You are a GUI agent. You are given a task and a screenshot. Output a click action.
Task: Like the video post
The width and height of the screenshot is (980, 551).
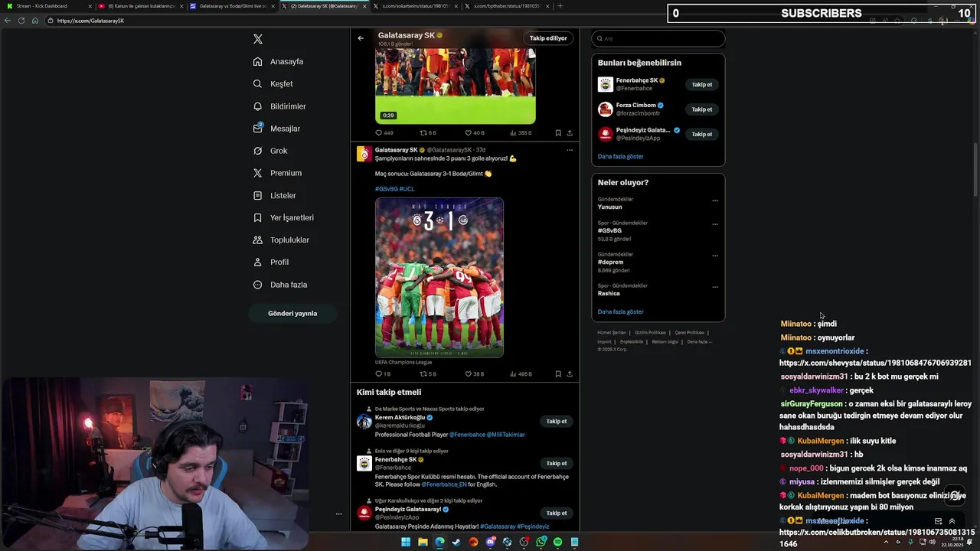click(x=469, y=133)
